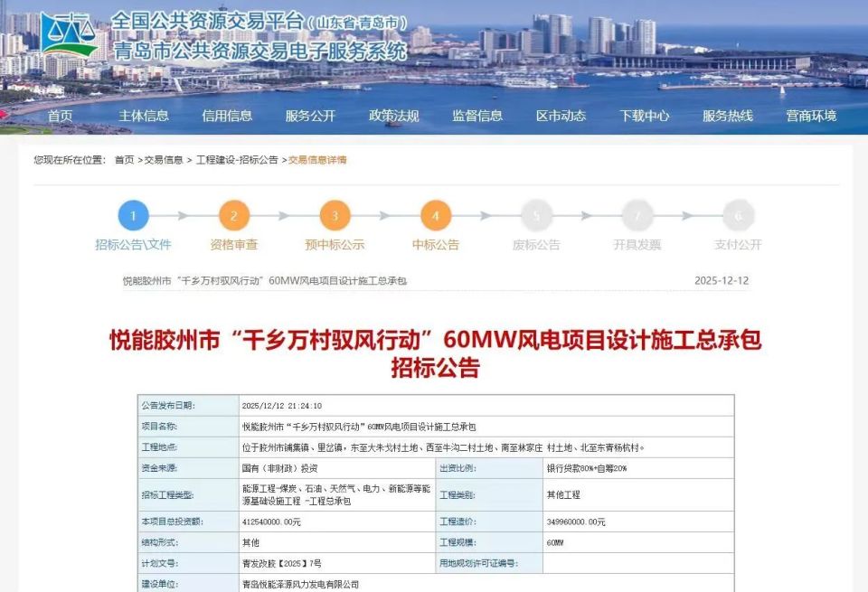Click the 用地规划许可证编号 label cell
The image size is (868, 592).
[489, 563]
